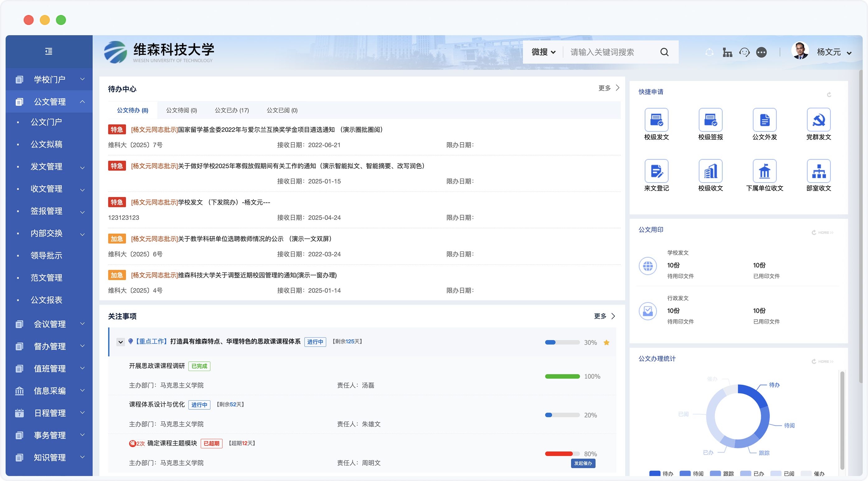The width and height of the screenshot is (868, 481).
Task: Click the lightbulb icon before 重点工作
Action: (x=131, y=341)
